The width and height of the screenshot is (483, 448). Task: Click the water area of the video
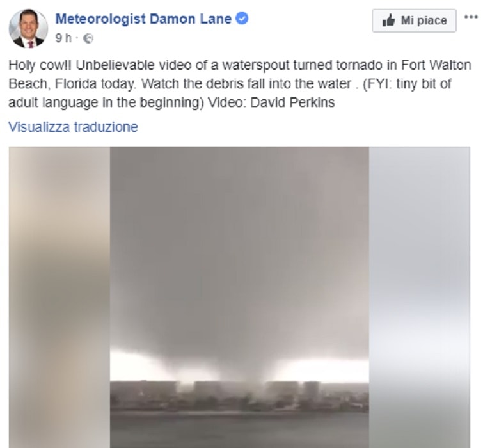[x=239, y=430]
